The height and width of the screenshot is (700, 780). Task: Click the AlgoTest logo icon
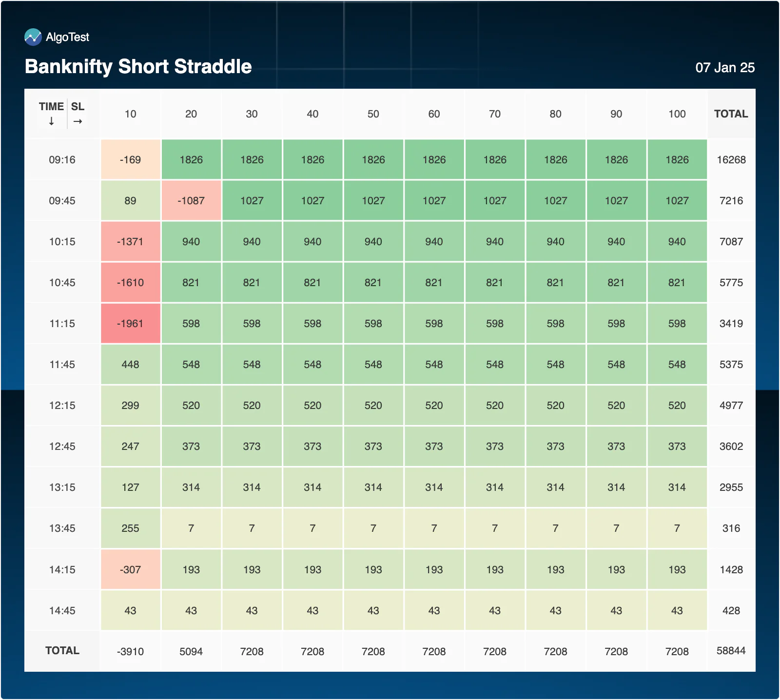click(x=33, y=37)
